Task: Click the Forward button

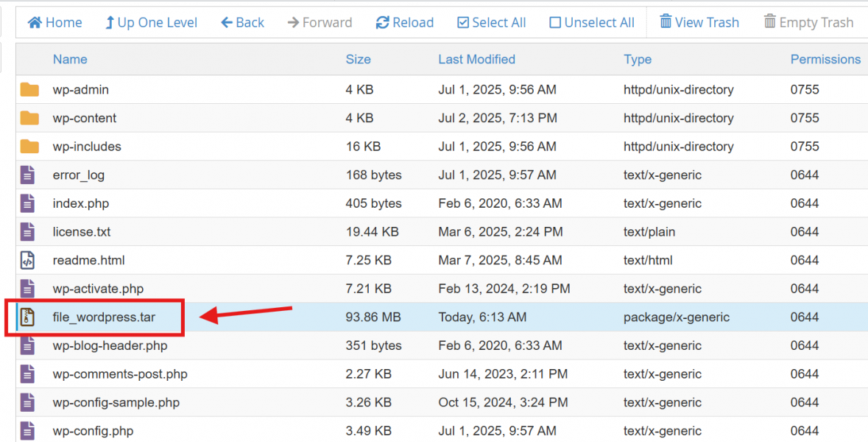Action: (320, 23)
